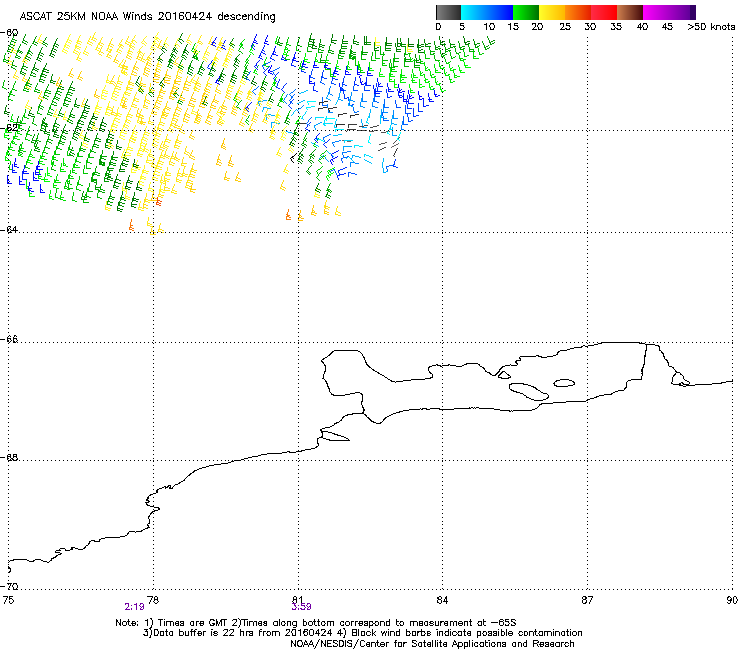
Task: Click the legend label '45'
Action: coord(667,27)
